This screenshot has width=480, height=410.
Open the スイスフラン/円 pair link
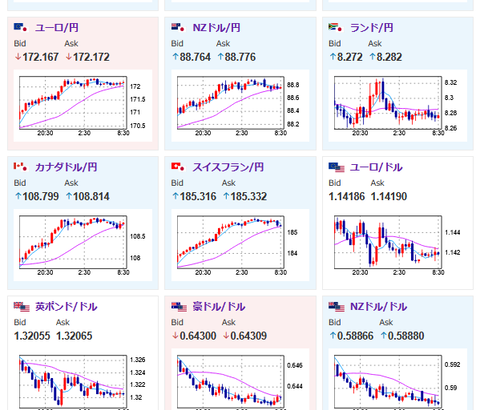[228, 167]
